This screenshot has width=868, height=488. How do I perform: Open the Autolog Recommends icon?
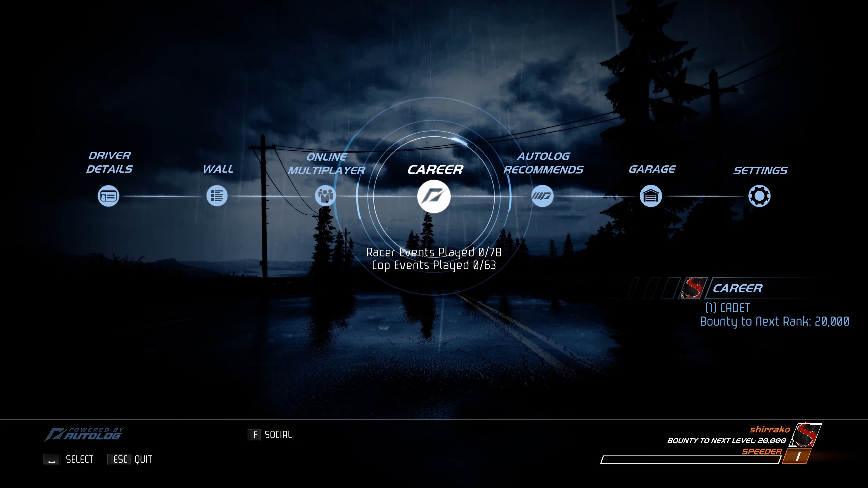(542, 196)
